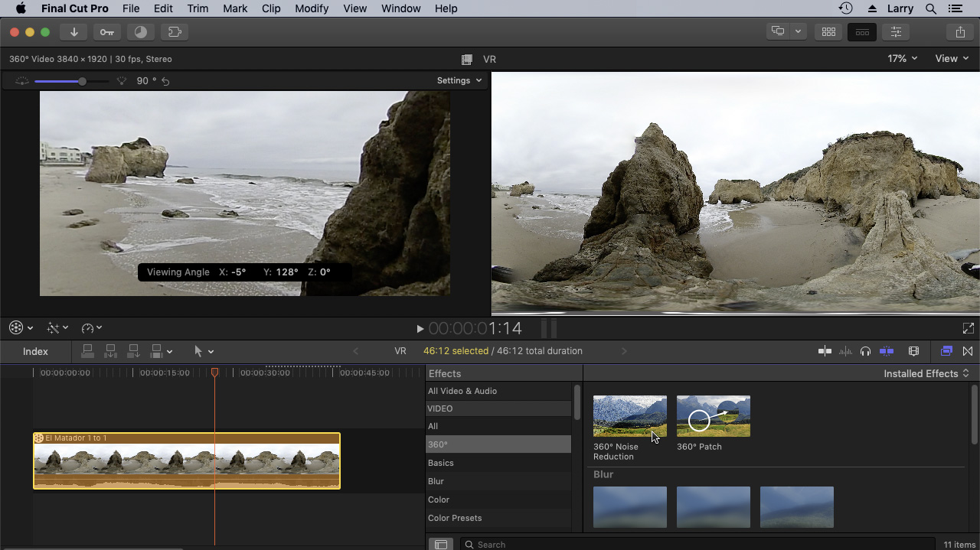The width and height of the screenshot is (980, 550).
Task: Reset the 360° viewer angle arrow icon
Action: pos(165,81)
